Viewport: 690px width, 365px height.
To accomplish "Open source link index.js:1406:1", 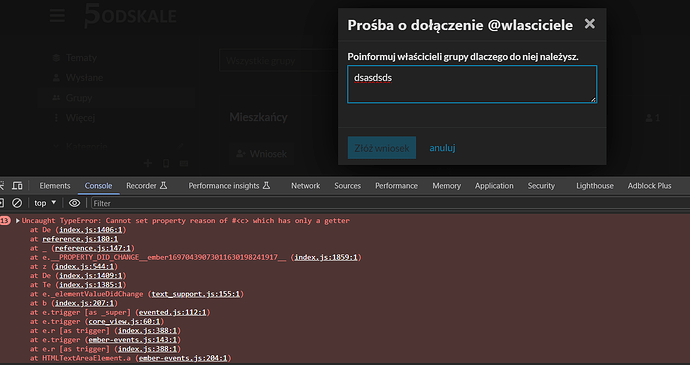I will point(91,230).
